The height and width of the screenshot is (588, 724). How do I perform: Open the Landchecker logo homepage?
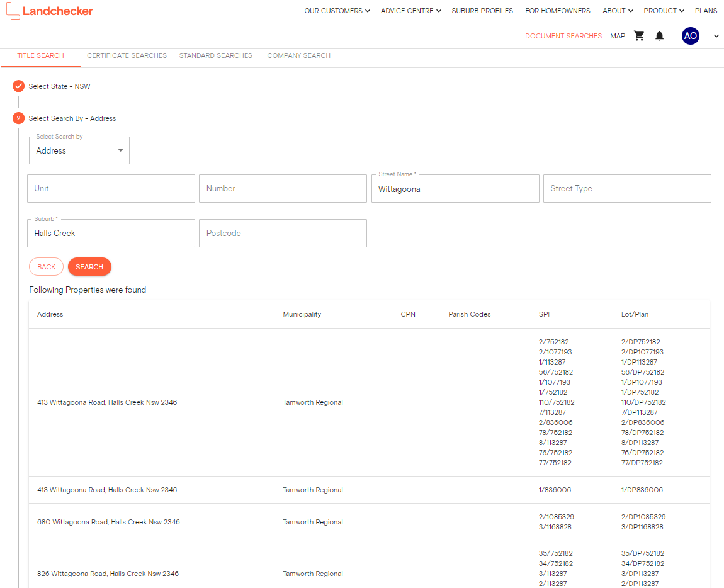click(50, 11)
